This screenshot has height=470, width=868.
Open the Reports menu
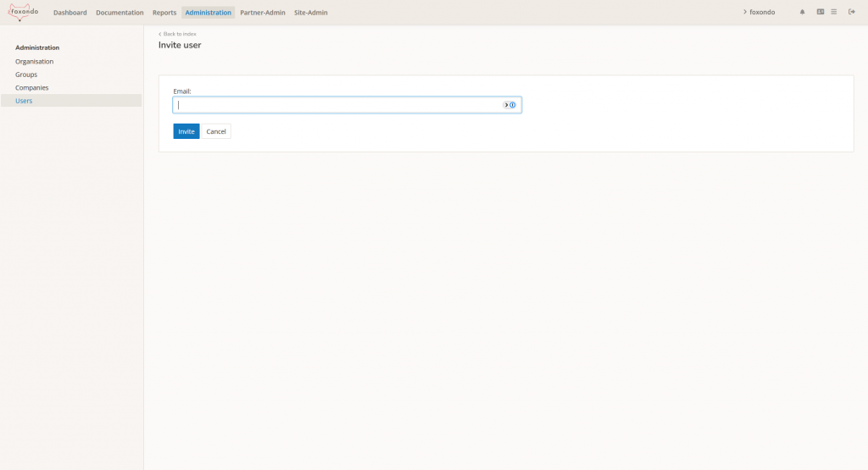pyautogui.click(x=164, y=12)
